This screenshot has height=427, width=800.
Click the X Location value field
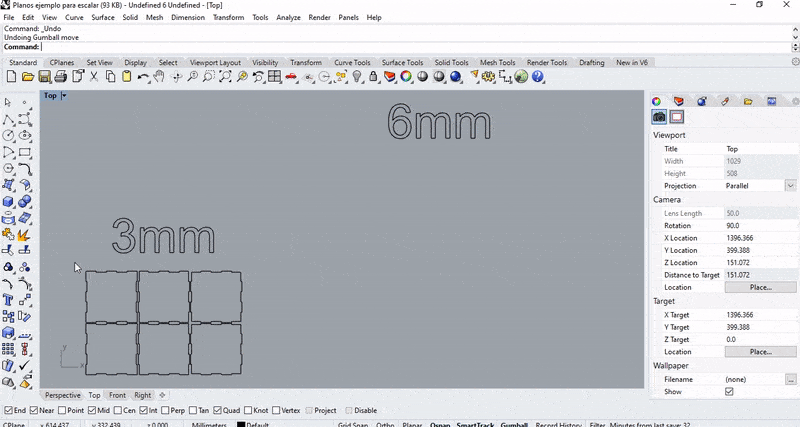(x=760, y=238)
